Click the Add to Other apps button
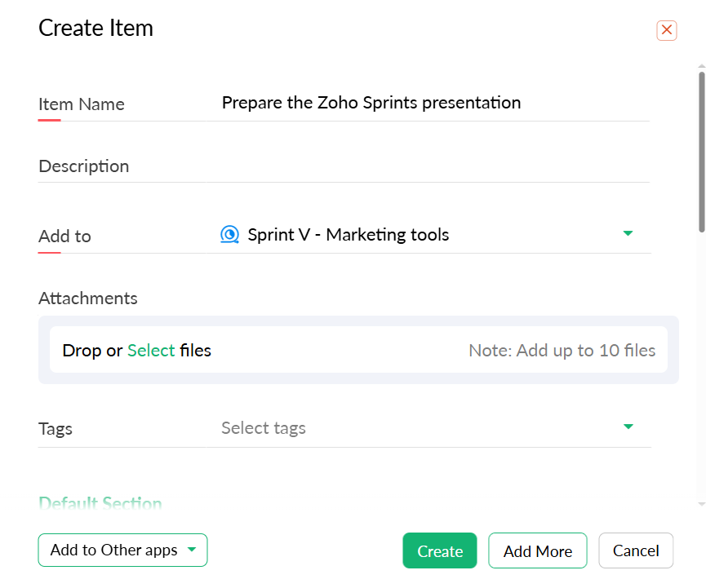This screenshot has width=706, height=588. (x=114, y=550)
